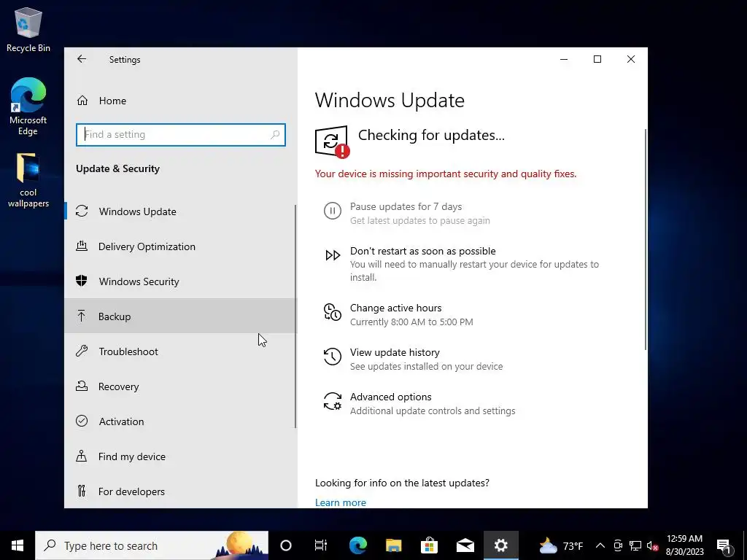The image size is (747, 560).
Task: Open Delivery Optimization page
Action: (180, 246)
